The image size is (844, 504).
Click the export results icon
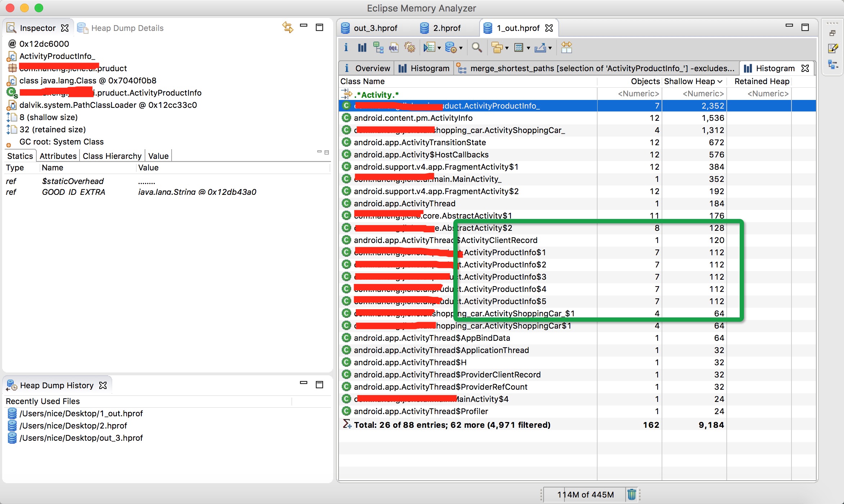click(540, 47)
